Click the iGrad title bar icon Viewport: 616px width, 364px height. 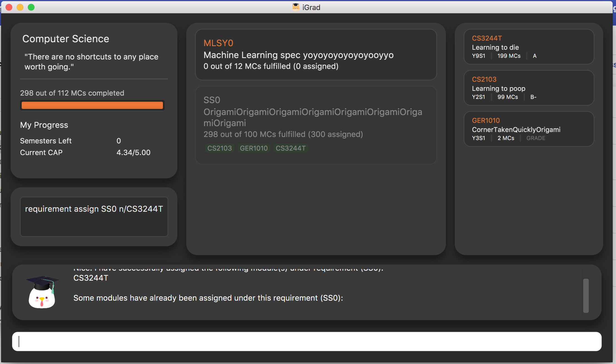[x=295, y=7]
